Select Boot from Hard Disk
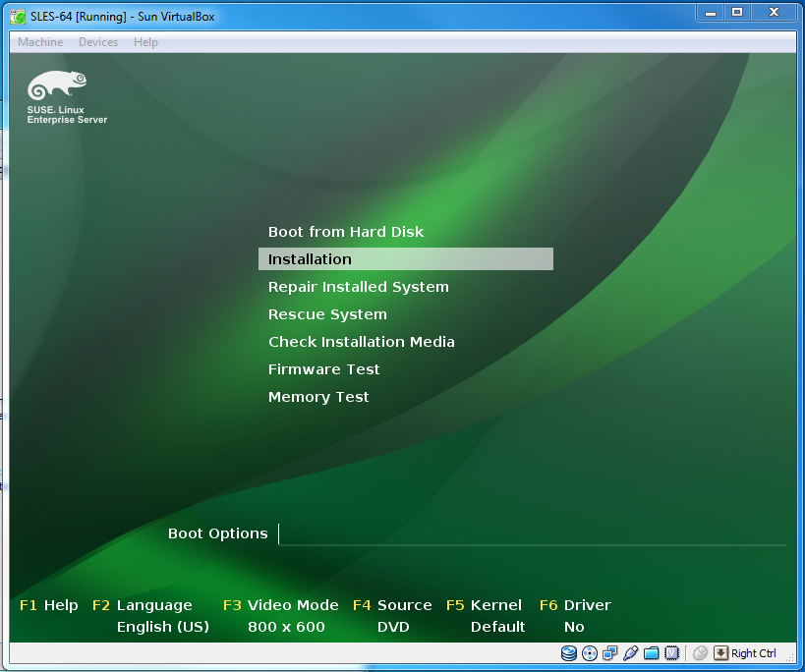805x672 pixels. pyautogui.click(x=346, y=232)
